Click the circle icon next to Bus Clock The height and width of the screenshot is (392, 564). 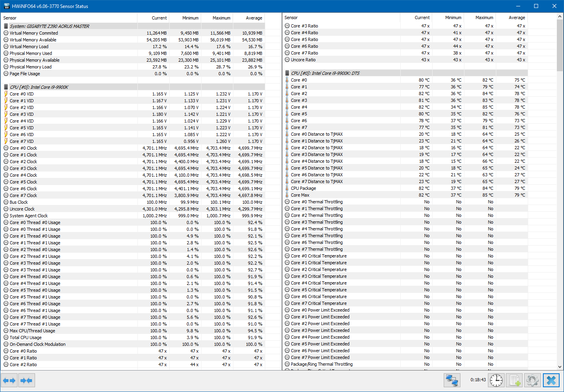coord(6,202)
